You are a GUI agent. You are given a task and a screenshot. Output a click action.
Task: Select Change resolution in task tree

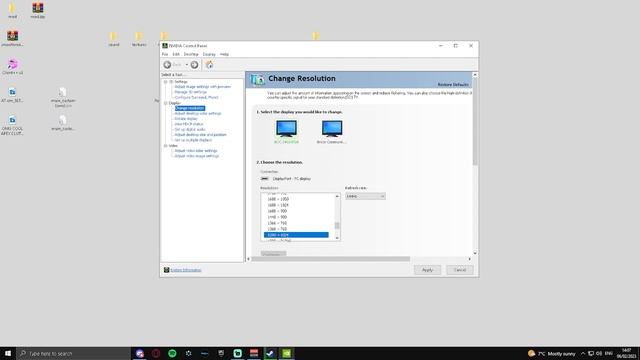coord(190,108)
